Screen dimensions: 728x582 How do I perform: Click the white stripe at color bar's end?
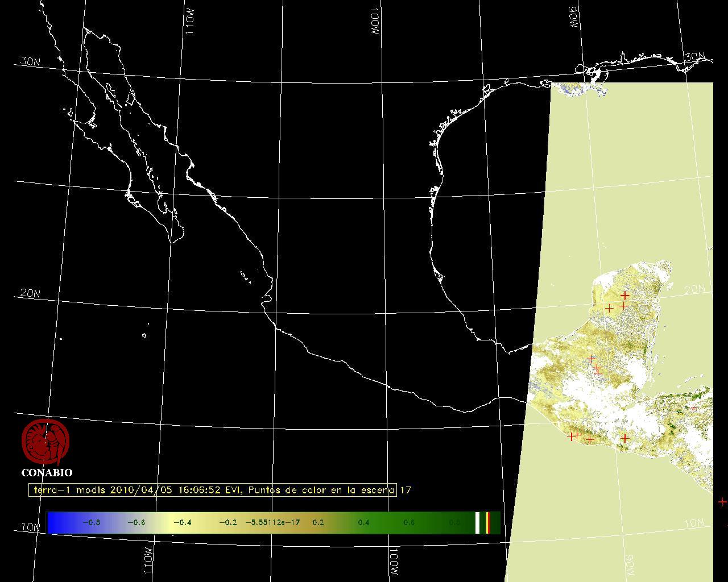[x=478, y=522]
